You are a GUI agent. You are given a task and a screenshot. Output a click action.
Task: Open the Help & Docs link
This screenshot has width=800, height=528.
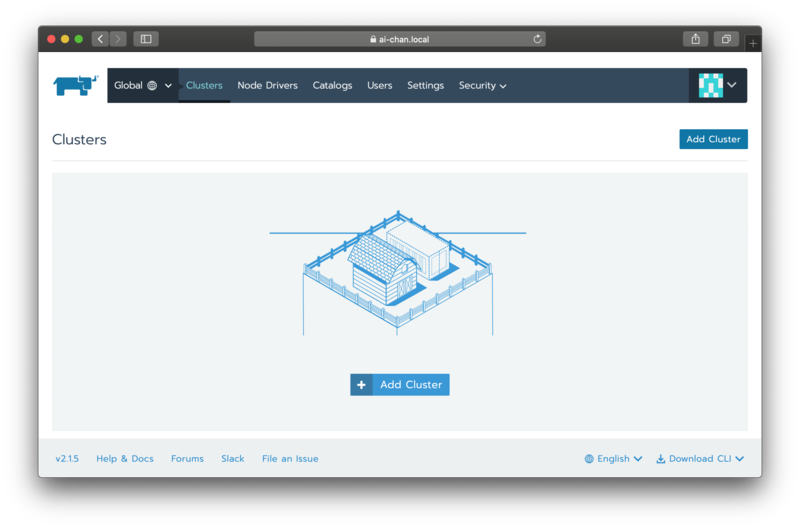(125, 459)
